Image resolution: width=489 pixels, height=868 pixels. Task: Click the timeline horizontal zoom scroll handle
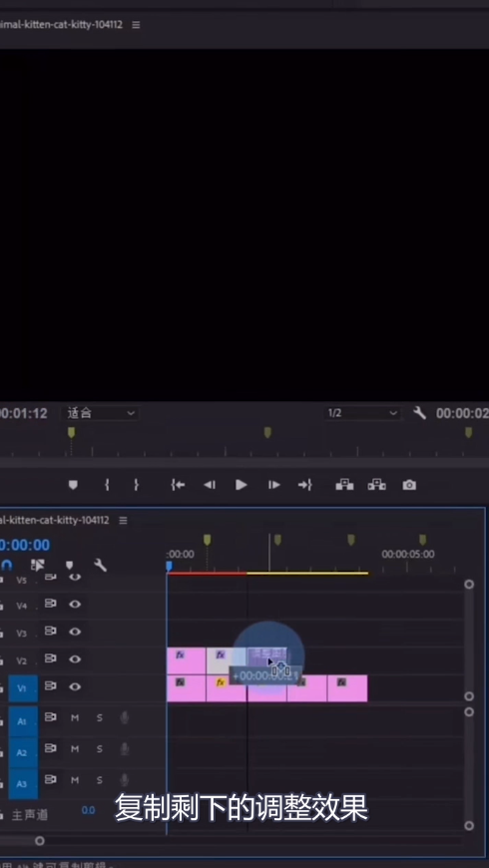pos(39,841)
